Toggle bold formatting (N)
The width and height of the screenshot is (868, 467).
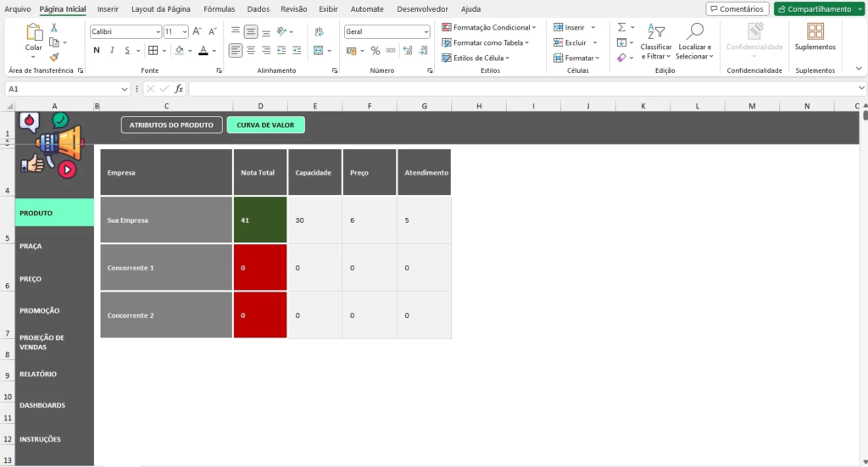(97, 51)
